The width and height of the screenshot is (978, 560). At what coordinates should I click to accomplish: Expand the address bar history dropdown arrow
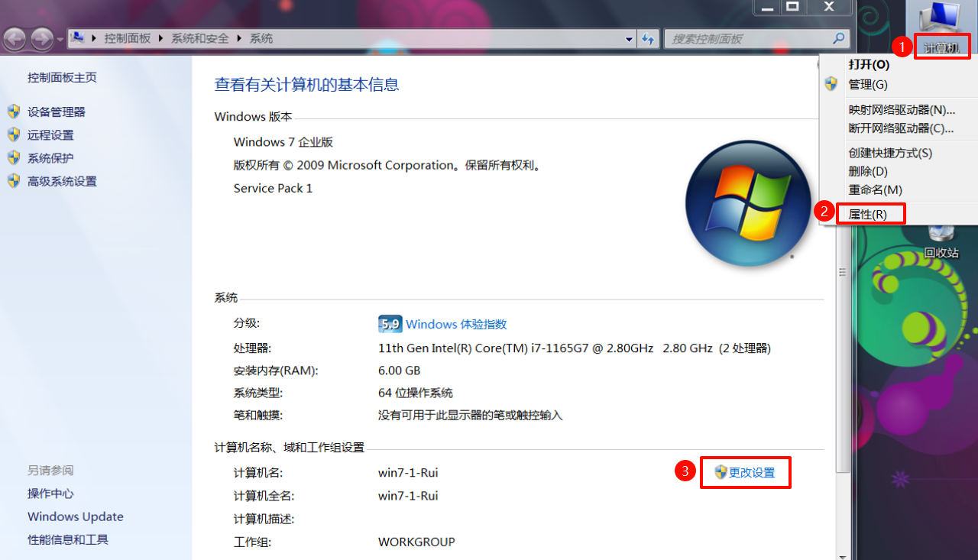coord(629,39)
